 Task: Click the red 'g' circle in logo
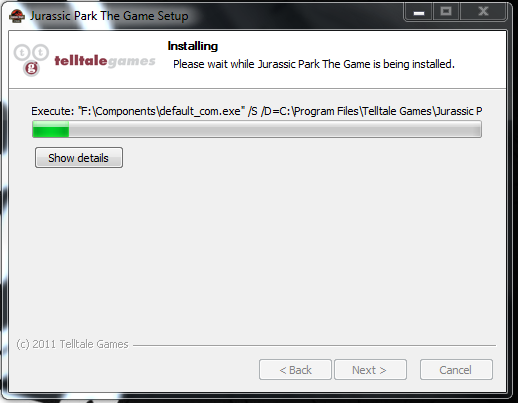click(x=31, y=68)
